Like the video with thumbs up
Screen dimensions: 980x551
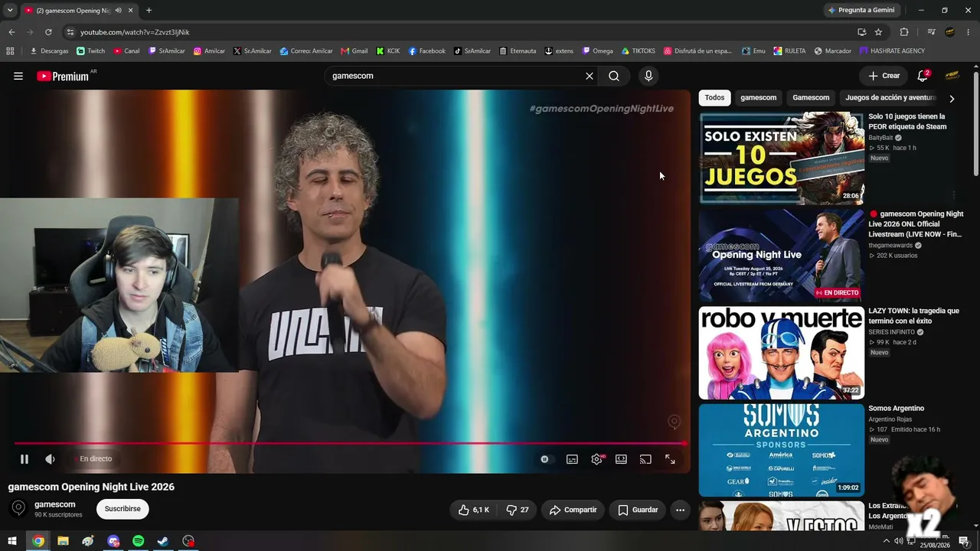tap(474, 510)
